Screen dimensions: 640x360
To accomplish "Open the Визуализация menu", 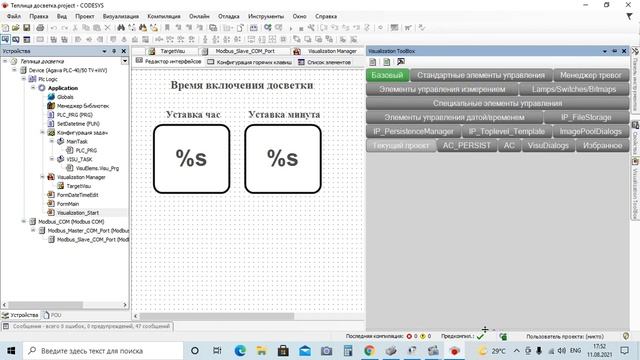I will pyautogui.click(x=121, y=16).
